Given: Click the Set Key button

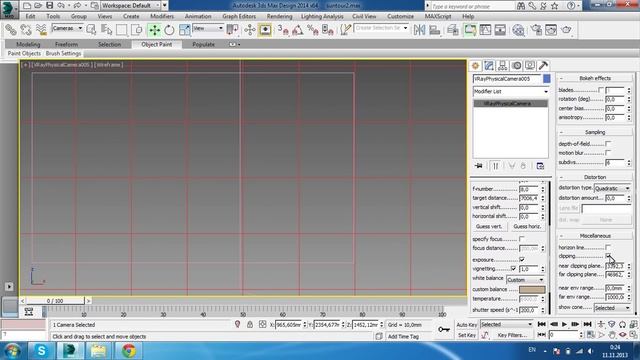Looking at the screenshot, I should (x=467, y=335).
